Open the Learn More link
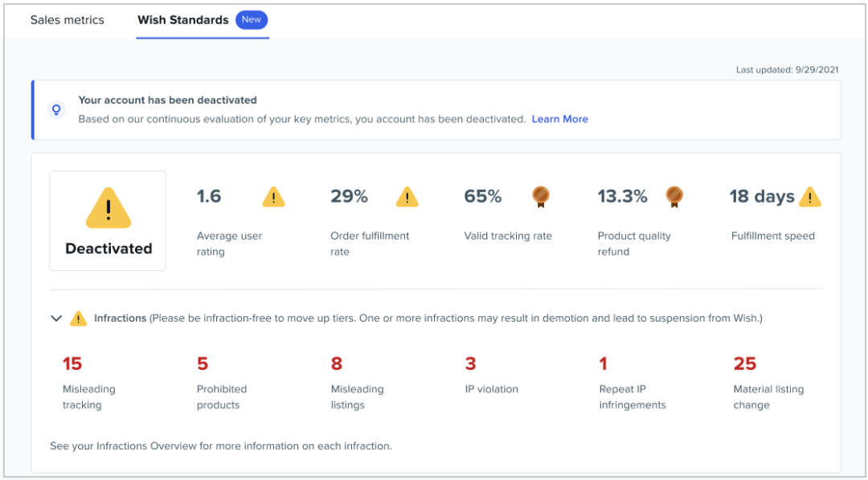This screenshot has width=868, height=480. [559, 119]
